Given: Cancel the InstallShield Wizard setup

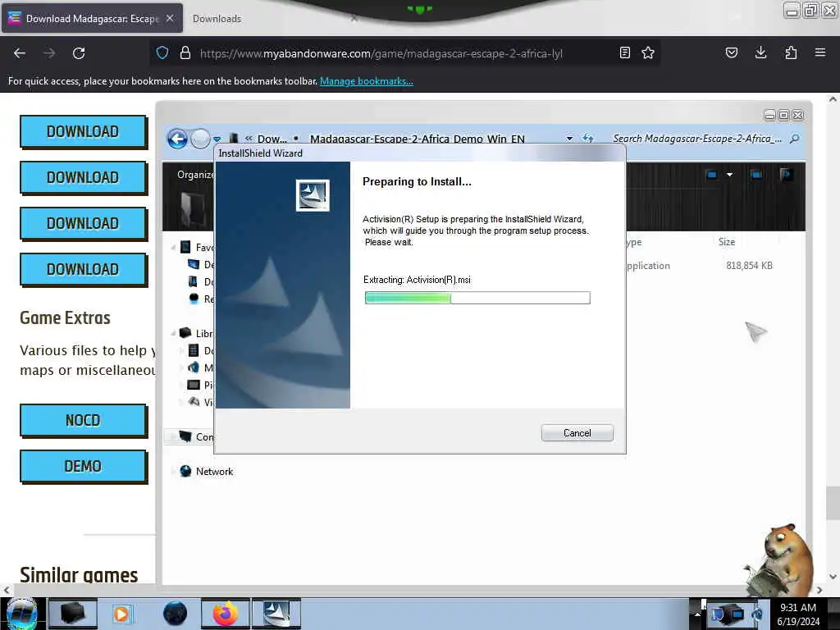Looking at the screenshot, I should click(x=577, y=433).
